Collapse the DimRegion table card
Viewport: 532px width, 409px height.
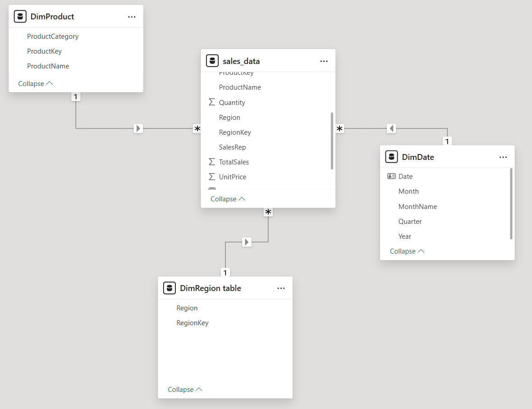(185, 389)
